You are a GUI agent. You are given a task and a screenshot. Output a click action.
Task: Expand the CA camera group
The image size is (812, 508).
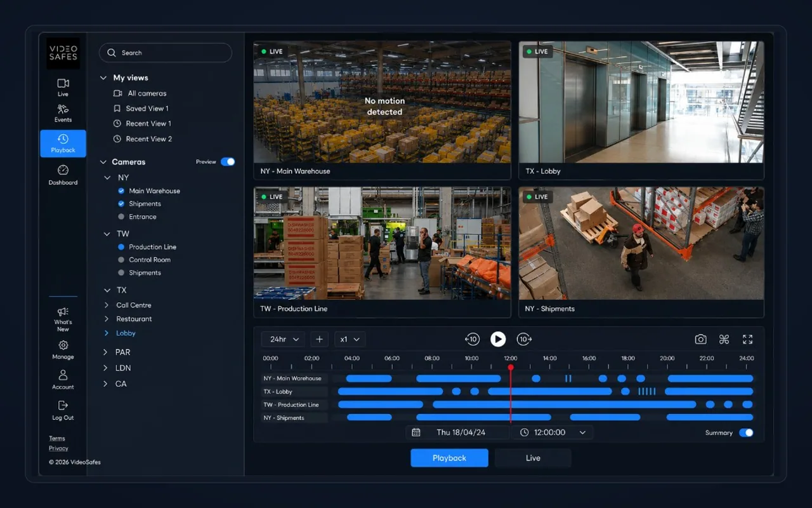pyautogui.click(x=106, y=384)
